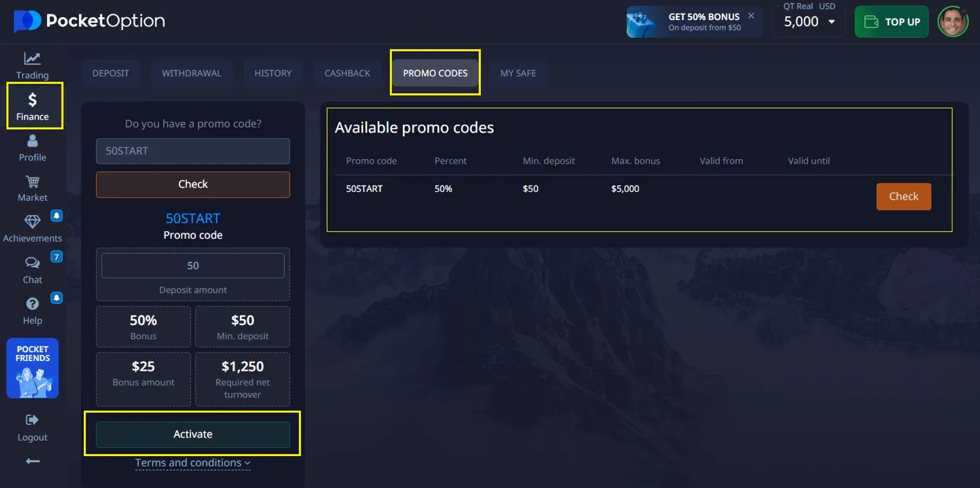Viewport: 980px width, 488px height.
Task: Switch to the Cashback tab
Action: click(347, 73)
